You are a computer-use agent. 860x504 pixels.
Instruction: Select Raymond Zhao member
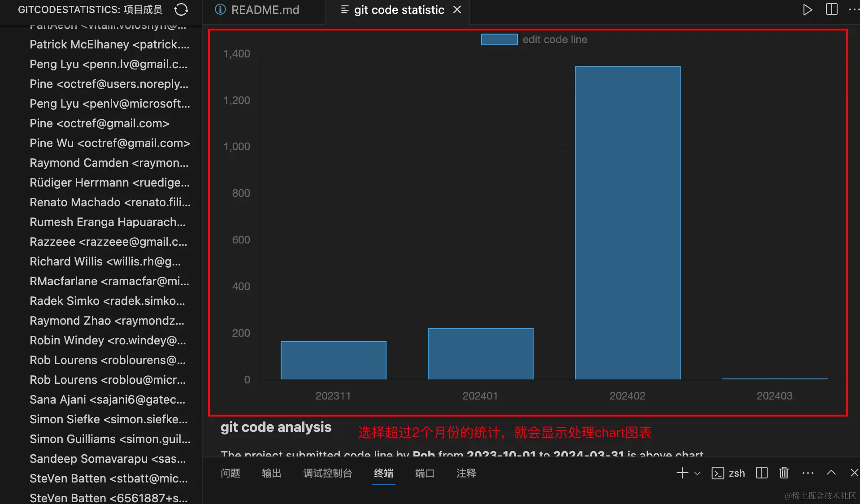tap(101, 321)
